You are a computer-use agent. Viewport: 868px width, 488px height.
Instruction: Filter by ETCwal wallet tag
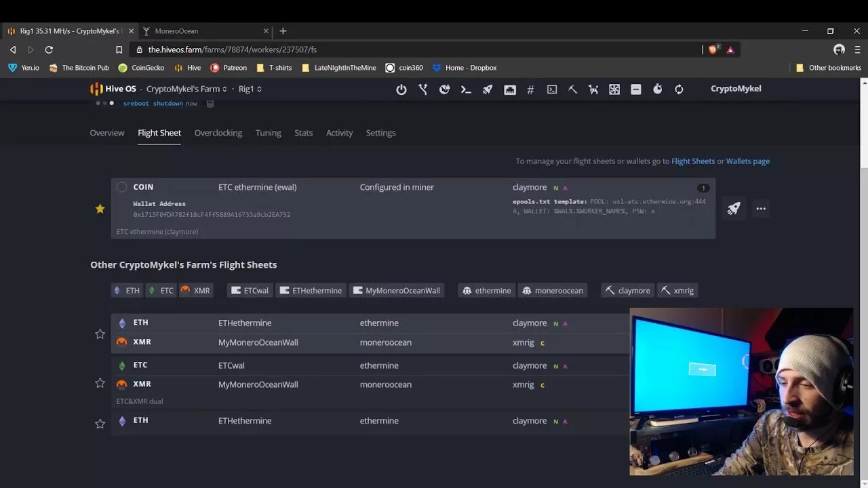pyautogui.click(x=250, y=290)
